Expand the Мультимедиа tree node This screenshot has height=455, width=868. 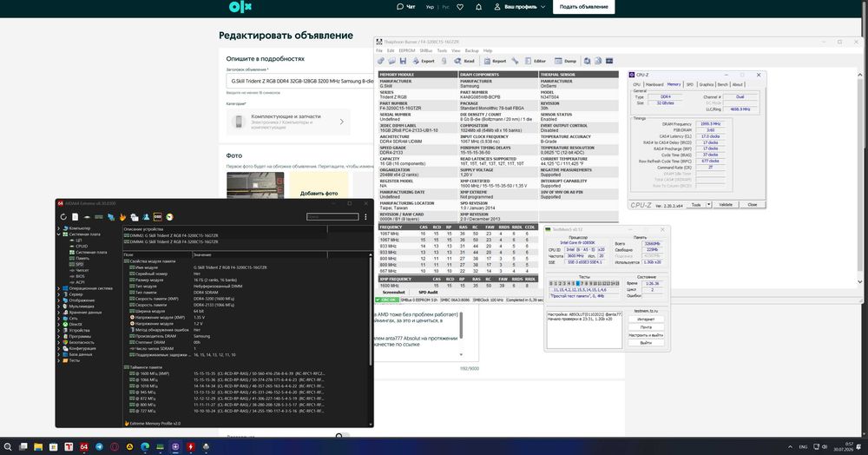[x=59, y=307]
